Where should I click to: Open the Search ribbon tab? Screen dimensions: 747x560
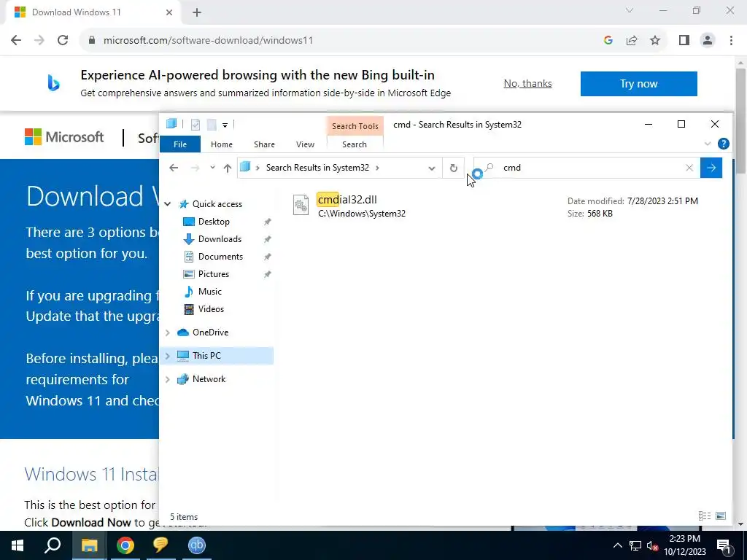[355, 144]
